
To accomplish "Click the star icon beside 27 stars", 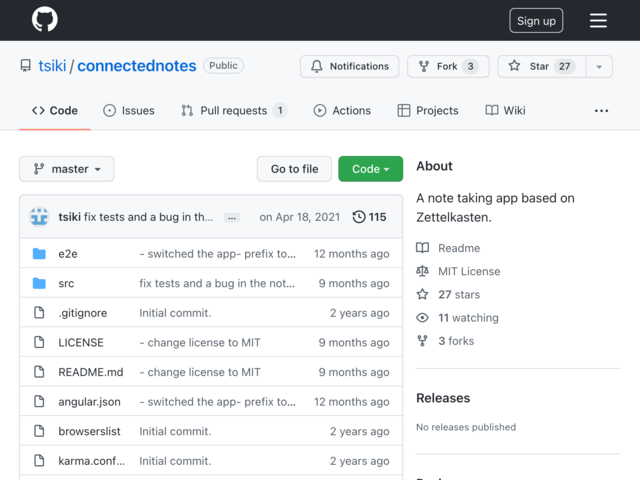I will coord(422,294).
